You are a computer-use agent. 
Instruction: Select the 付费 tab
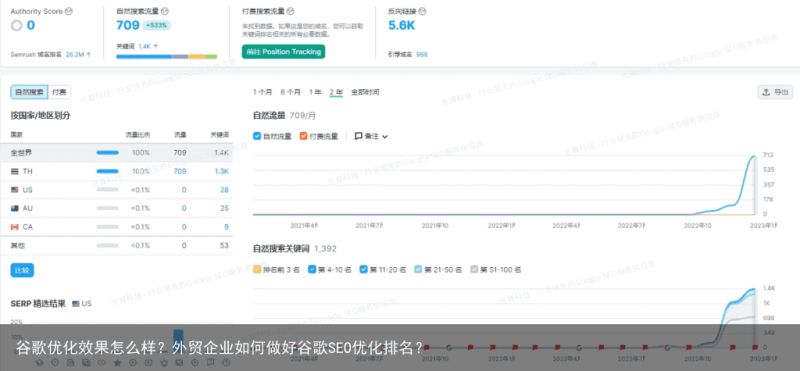coord(59,92)
